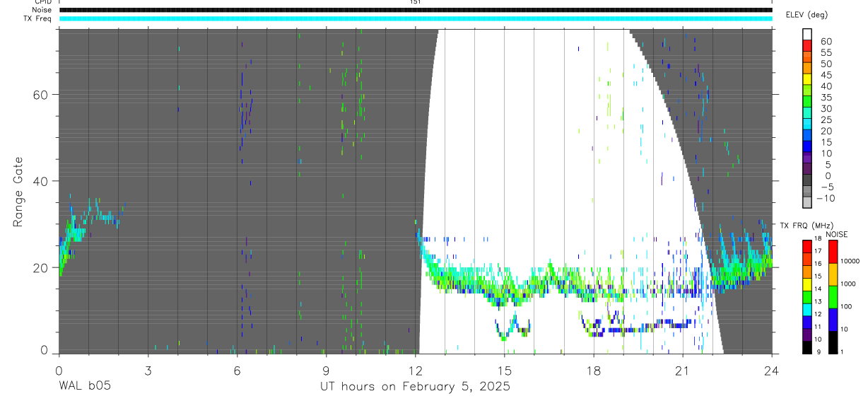The width and height of the screenshot is (868, 401).
Task: Click the 'TX Freq' row label at top
Action: point(38,18)
